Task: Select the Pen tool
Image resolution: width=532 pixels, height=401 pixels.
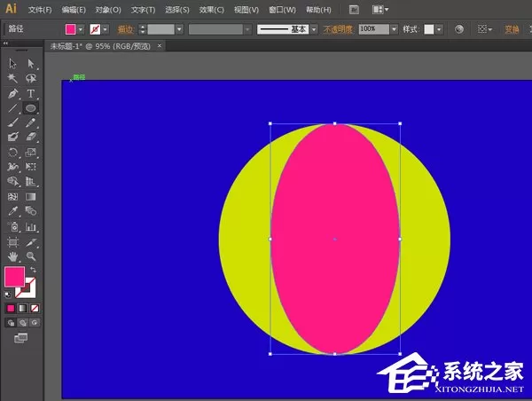Action: tap(13, 93)
